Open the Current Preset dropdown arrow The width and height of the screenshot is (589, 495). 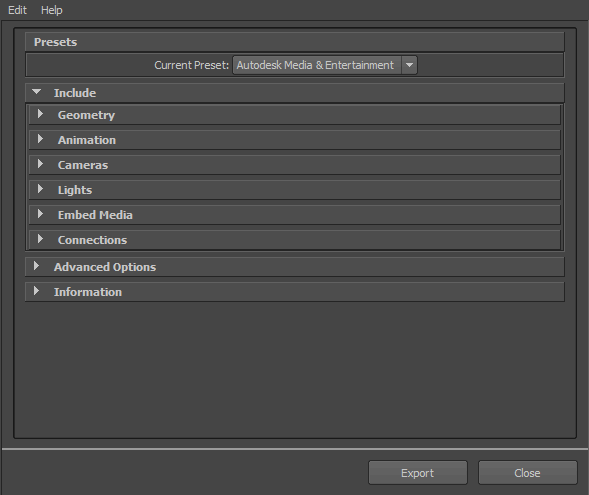(x=409, y=65)
